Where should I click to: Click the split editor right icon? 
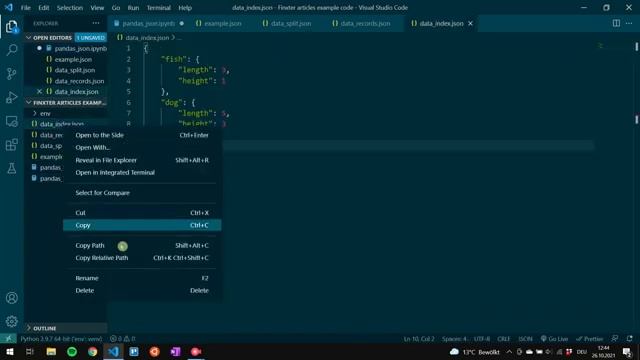click(x=616, y=23)
